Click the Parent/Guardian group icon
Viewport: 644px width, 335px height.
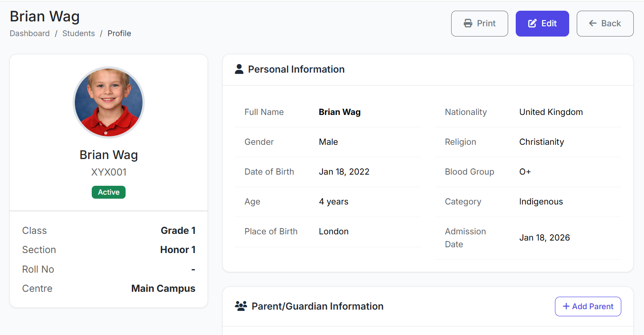click(241, 306)
